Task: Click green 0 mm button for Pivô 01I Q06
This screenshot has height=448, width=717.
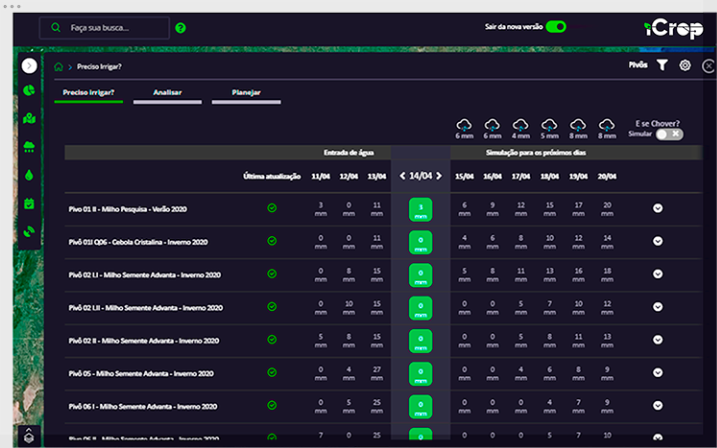Action: [421, 242]
